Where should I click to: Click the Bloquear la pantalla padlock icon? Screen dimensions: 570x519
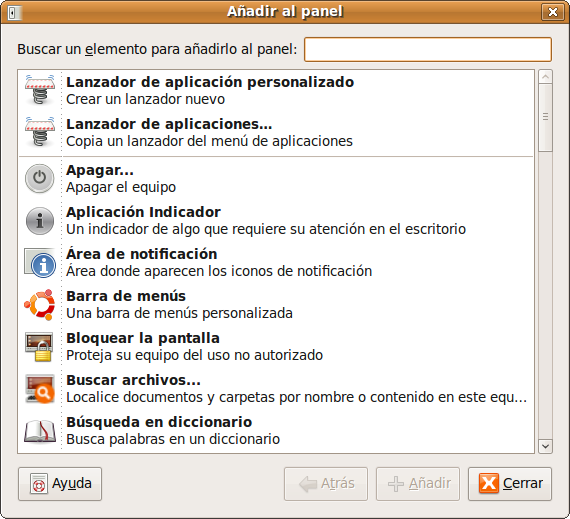click(39, 347)
